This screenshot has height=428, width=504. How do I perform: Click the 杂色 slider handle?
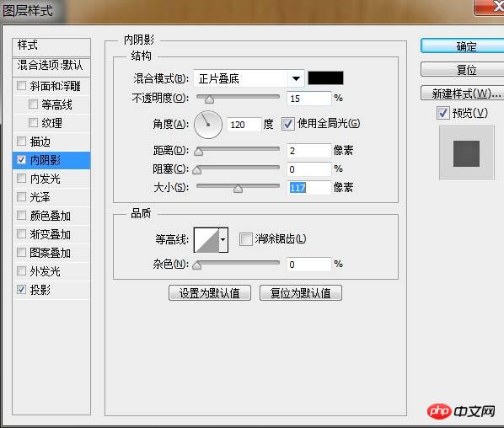coord(196,265)
